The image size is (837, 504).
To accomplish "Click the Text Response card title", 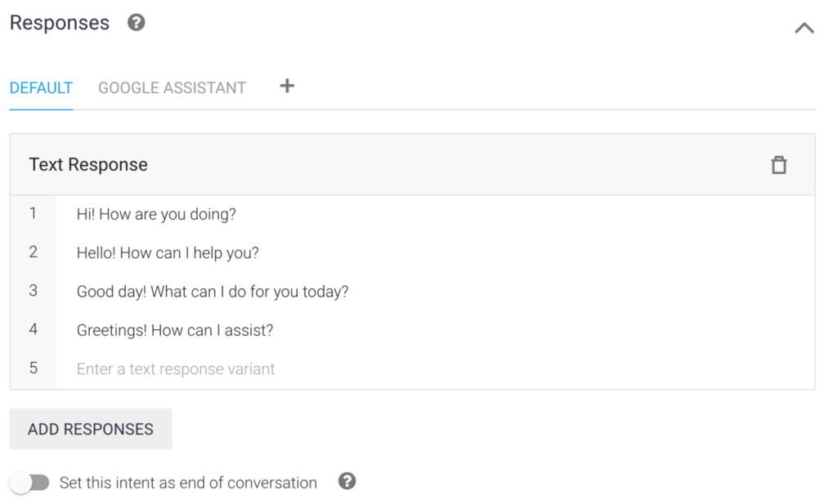I will tap(88, 165).
